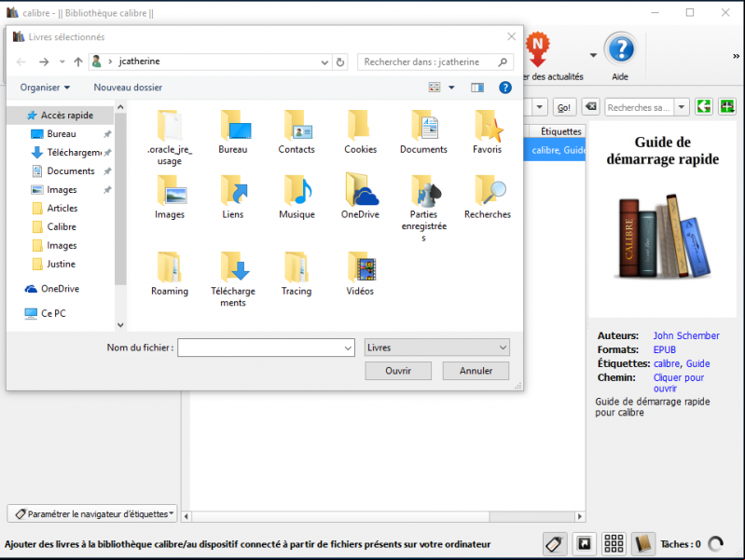Open the Recherches folder
The image size is (745, 560).
tap(487, 197)
